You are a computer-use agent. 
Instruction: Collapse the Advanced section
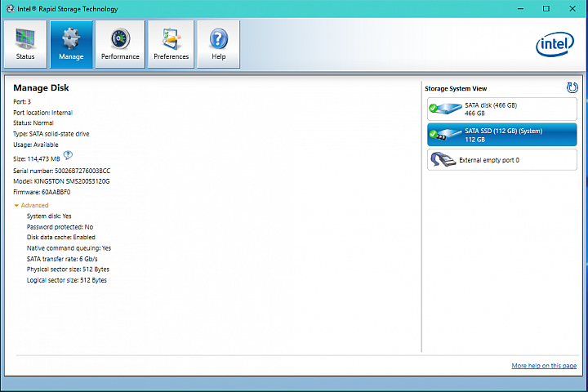point(31,205)
